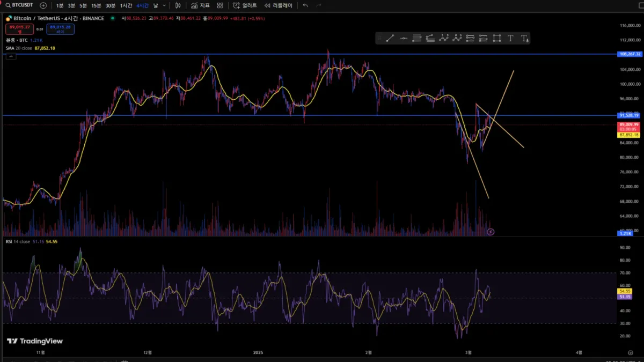This screenshot has height=362, width=644.
Task: Pick the horizontal line tool in favorites
Action: 404,38
